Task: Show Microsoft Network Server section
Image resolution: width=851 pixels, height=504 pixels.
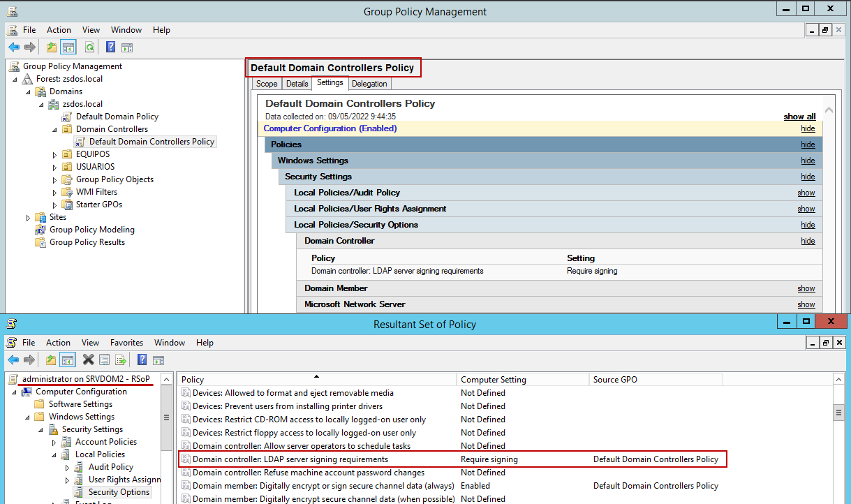Action: [806, 305]
